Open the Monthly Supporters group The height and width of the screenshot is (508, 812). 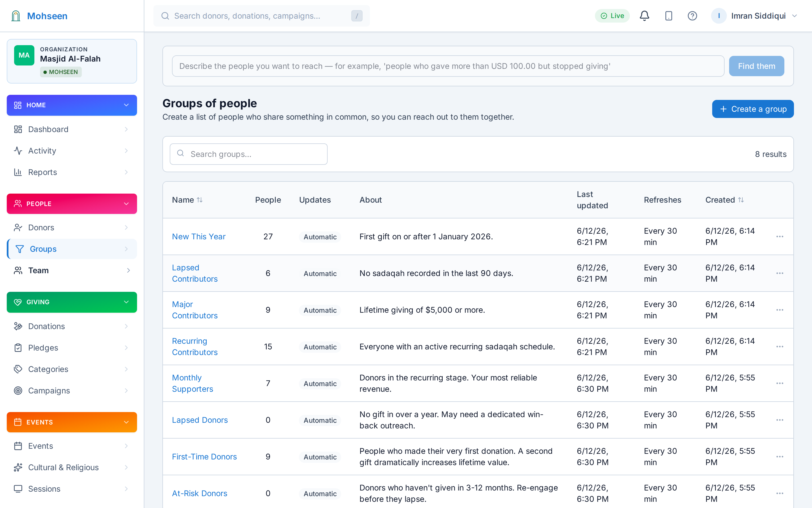(192, 383)
